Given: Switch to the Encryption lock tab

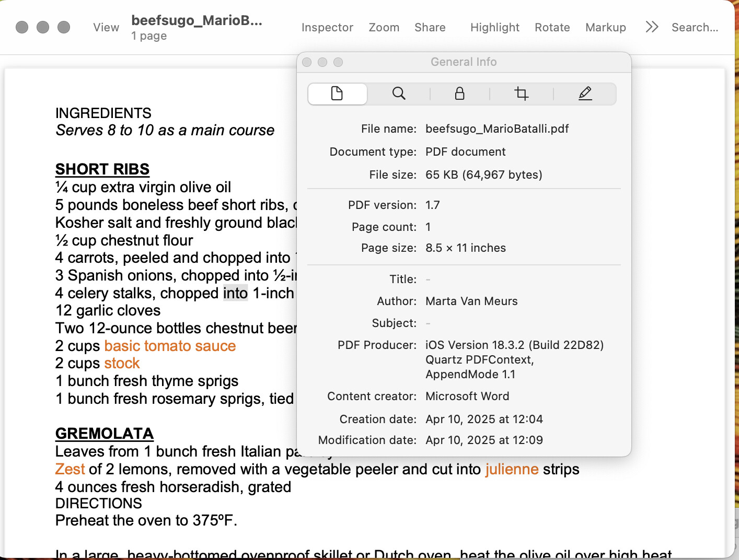Looking at the screenshot, I should (x=459, y=94).
